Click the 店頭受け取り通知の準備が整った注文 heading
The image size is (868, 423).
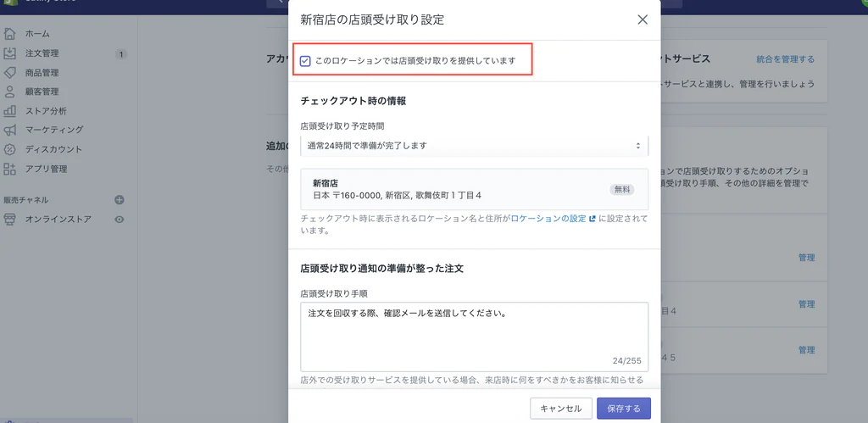coord(382,269)
